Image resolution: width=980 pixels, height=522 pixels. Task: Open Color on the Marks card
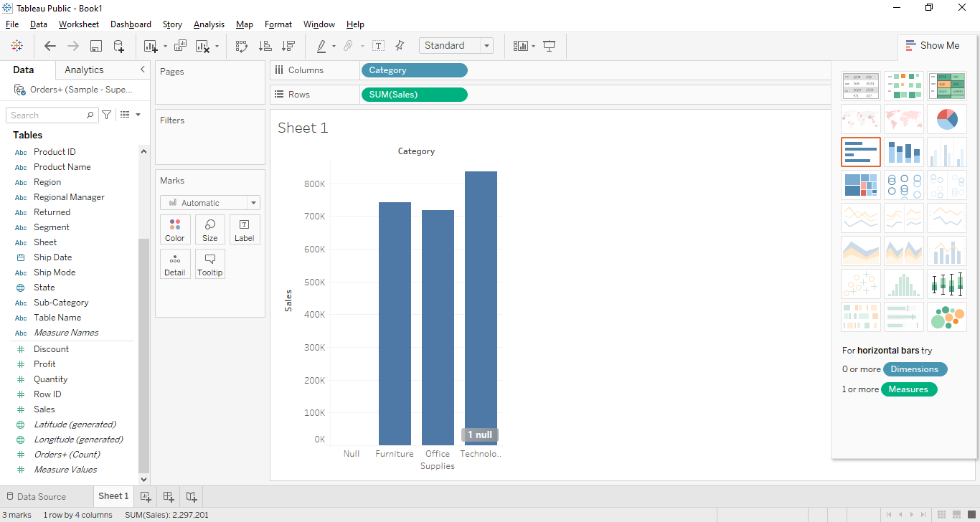[175, 229]
